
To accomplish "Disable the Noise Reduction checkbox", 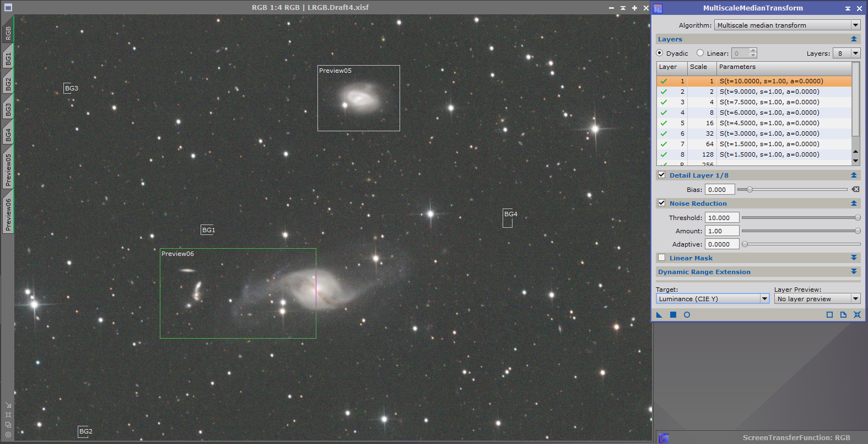I will point(661,203).
